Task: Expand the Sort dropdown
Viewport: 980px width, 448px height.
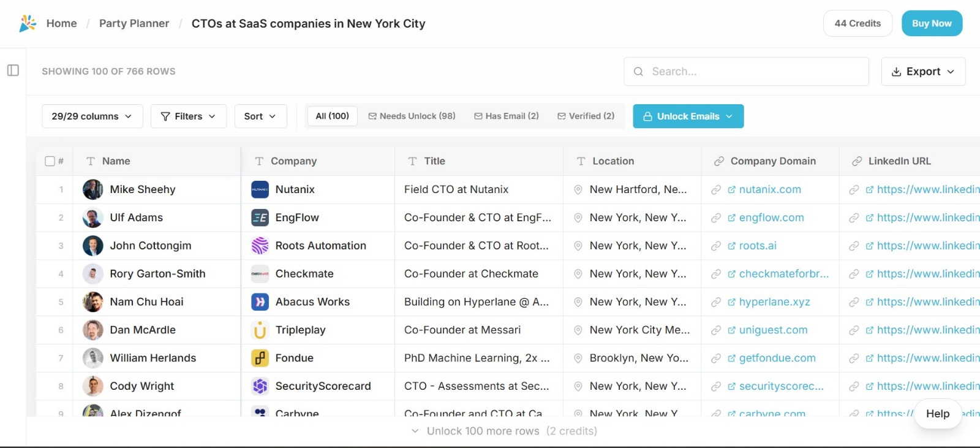Action: point(260,116)
